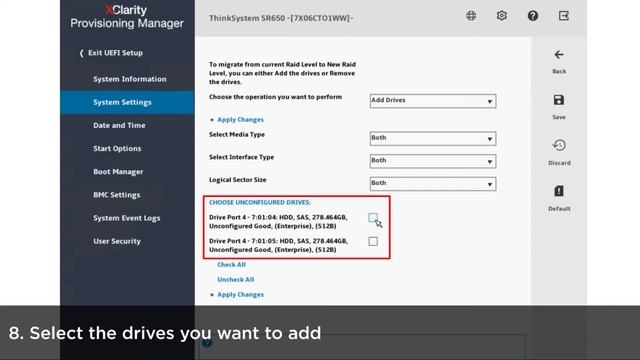Click the XClarity Provisioning Manager logo
This screenshot has height=360, width=640.
point(127,16)
